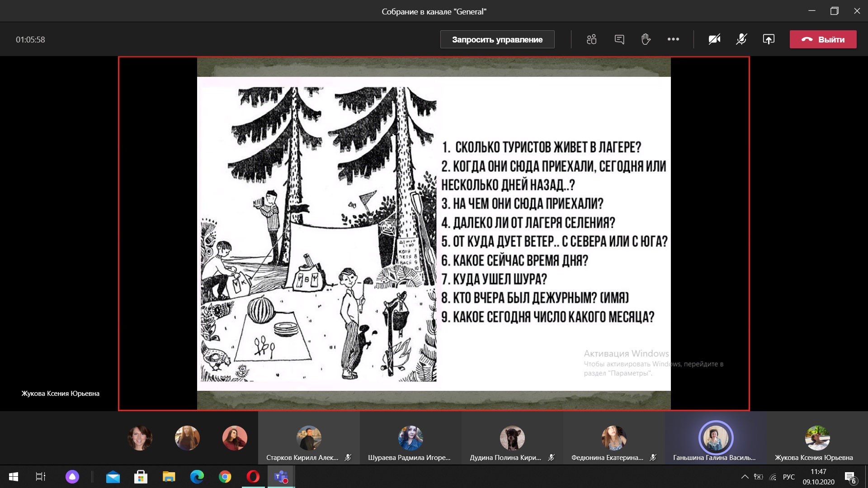The image size is (868, 488).
Task: Leave the meeting with the Выйти button
Action: point(823,39)
